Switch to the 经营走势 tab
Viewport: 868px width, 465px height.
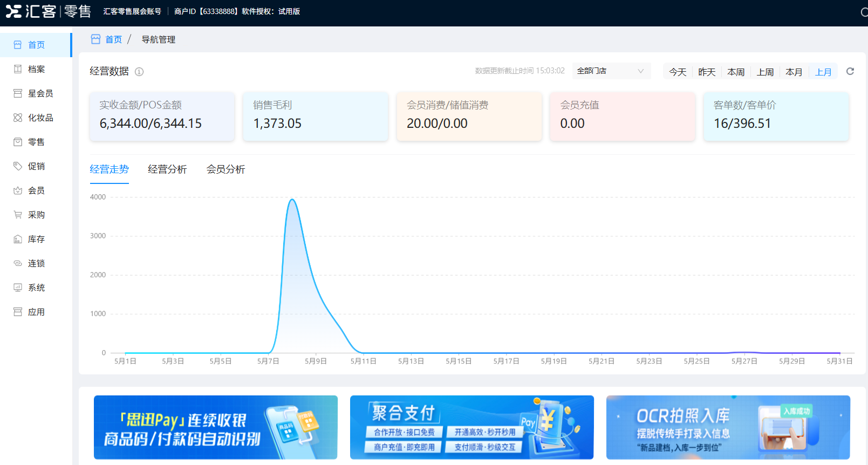tap(109, 169)
